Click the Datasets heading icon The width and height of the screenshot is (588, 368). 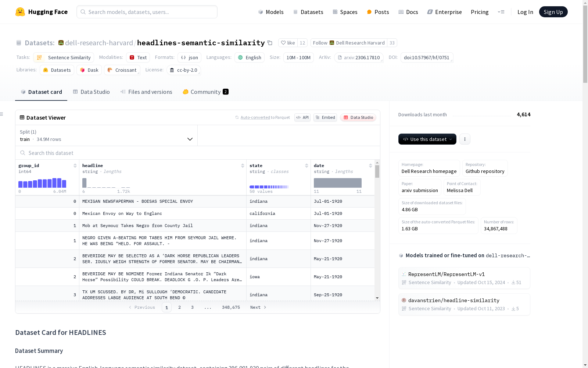click(x=19, y=43)
